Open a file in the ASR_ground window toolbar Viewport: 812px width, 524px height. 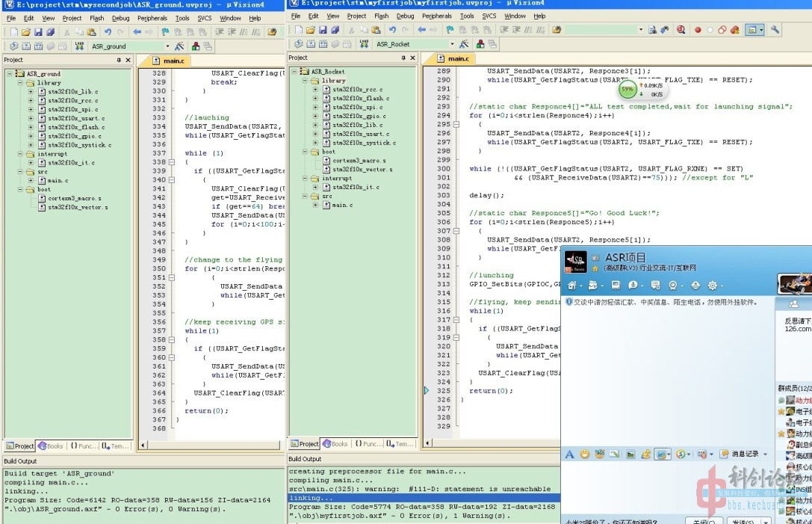coord(26,32)
